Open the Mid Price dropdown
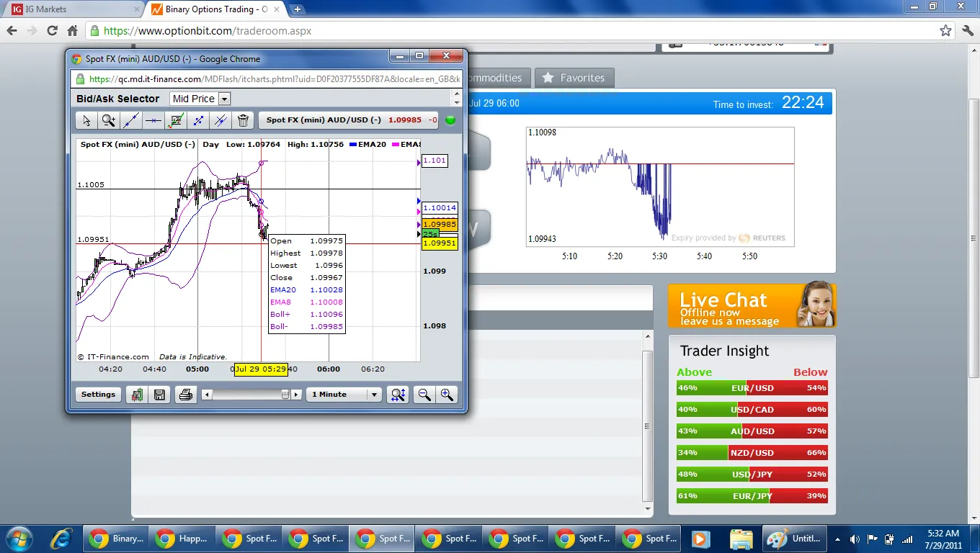The image size is (980, 553). [x=200, y=99]
